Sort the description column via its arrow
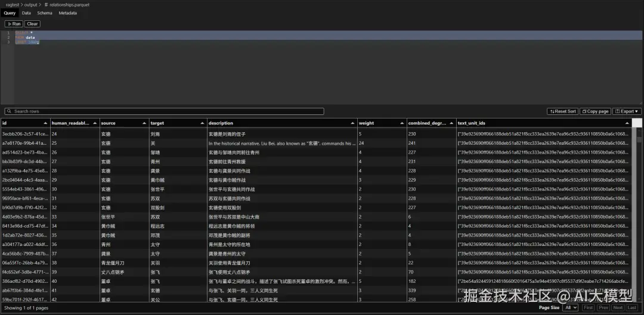 354,123
